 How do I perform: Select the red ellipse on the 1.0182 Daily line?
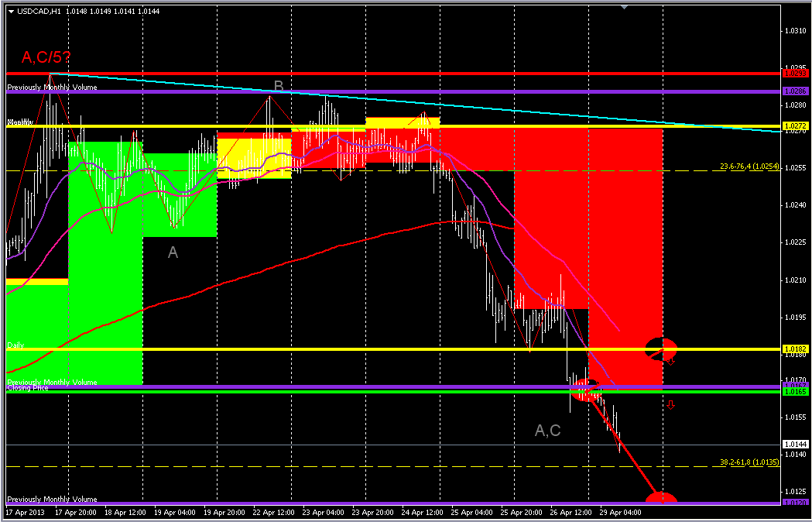661,349
